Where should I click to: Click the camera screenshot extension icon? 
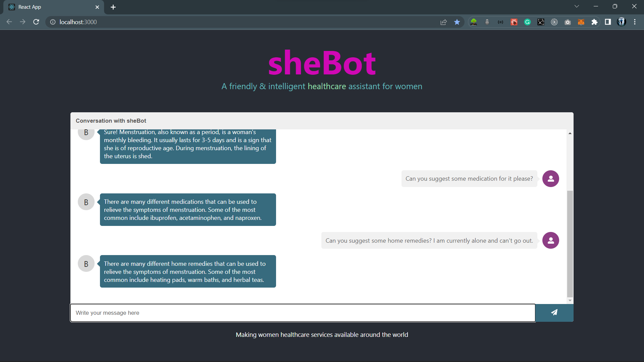[x=568, y=22]
